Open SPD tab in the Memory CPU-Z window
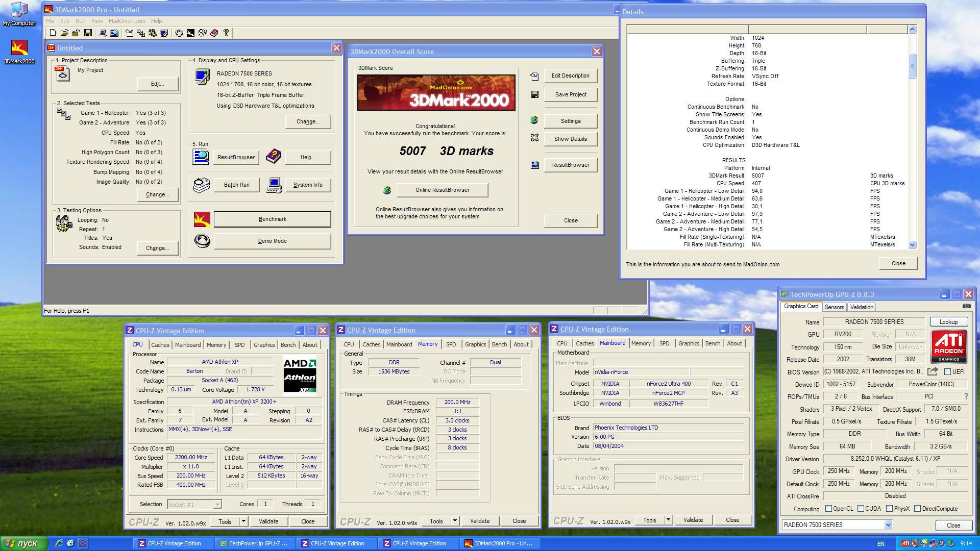 [x=451, y=344]
